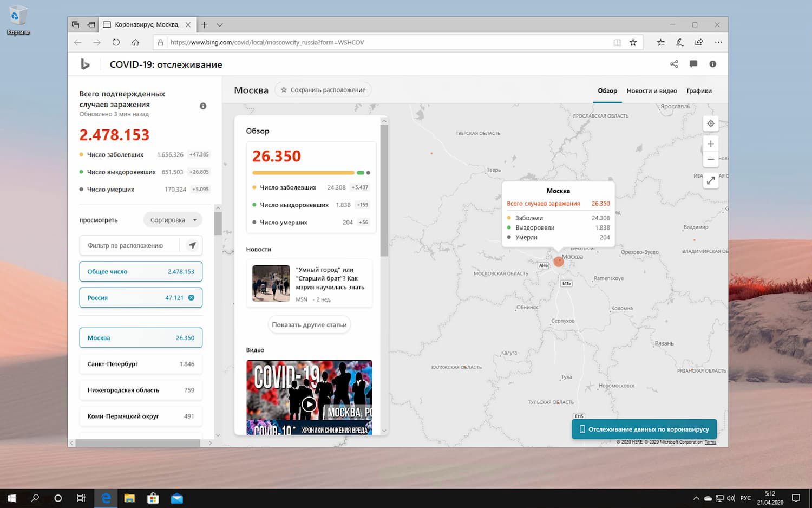
Task: Close the Коронавирус browser tab
Action: [188, 25]
